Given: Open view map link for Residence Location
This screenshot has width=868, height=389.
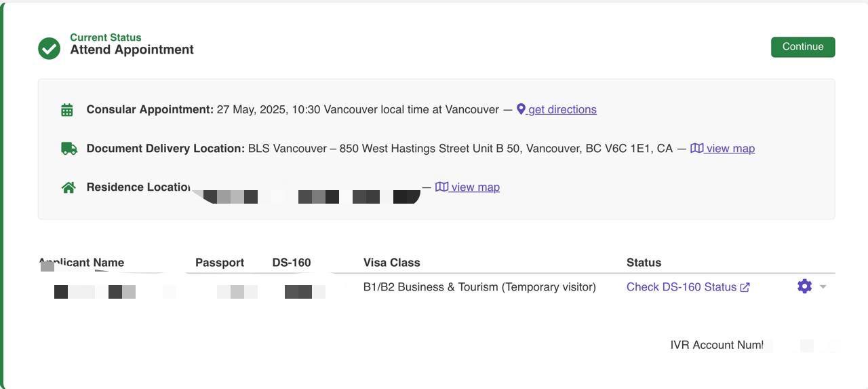Looking at the screenshot, I should tap(475, 187).
